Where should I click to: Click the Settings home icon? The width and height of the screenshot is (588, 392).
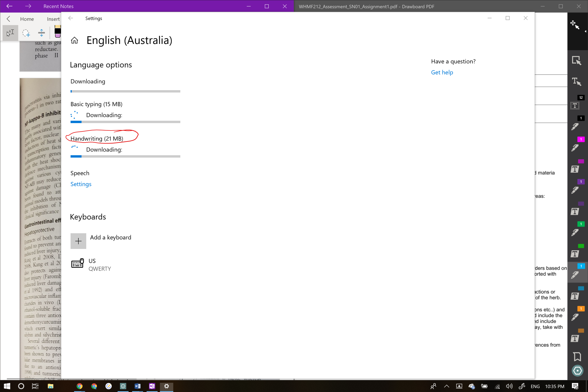tap(74, 40)
